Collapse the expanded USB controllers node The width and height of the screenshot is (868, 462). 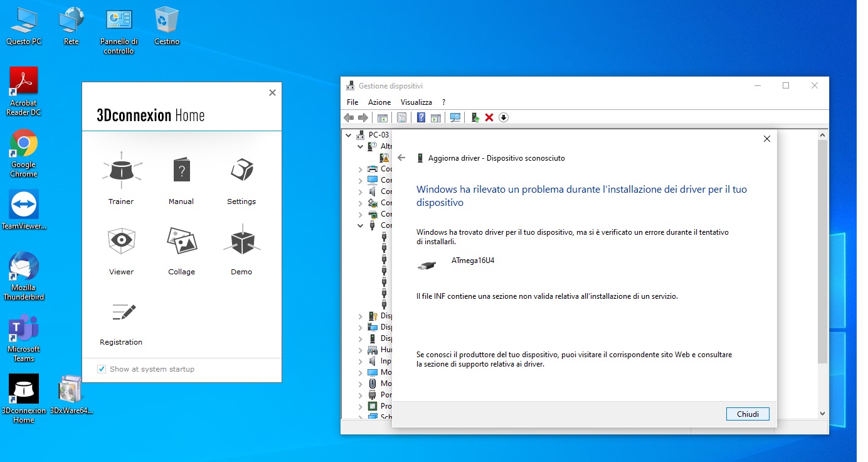pyautogui.click(x=360, y=225)
